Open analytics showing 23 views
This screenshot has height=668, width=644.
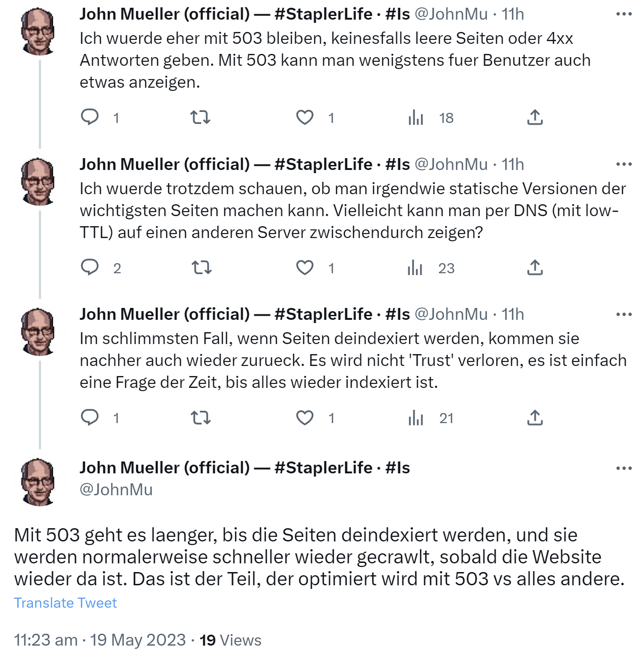417,268
